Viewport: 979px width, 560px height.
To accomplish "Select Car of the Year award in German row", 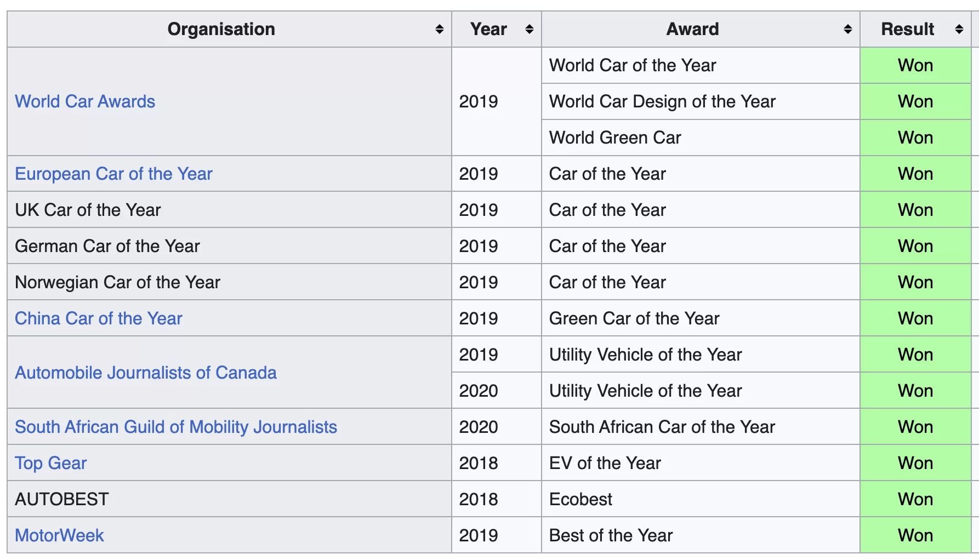I will 701,246.
